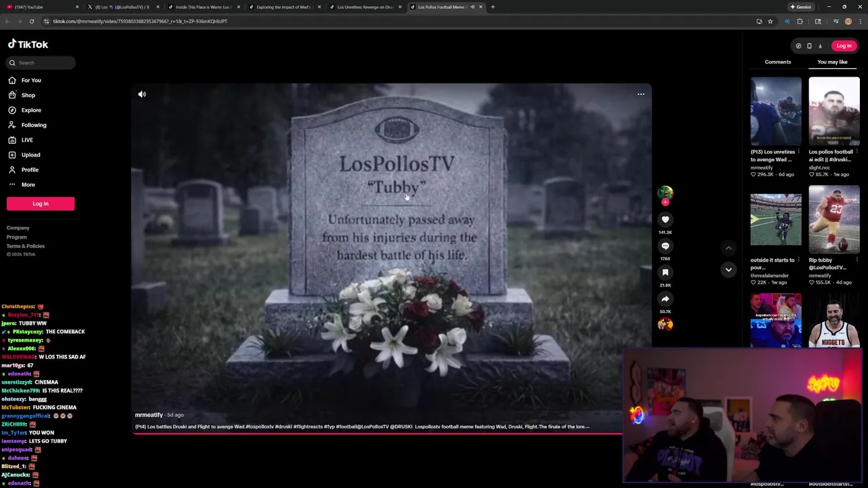Viewport: 868px width, 488px height.
Task: Open options for Los pollos ai edit card
Action: [856, 152]
